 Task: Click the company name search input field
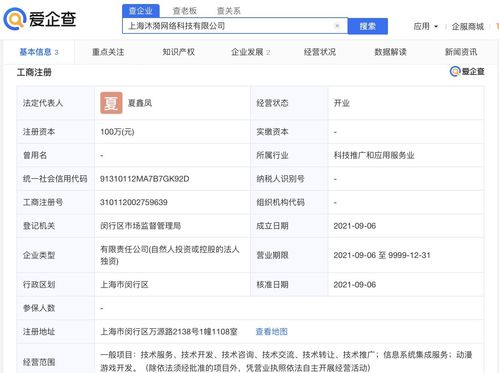(x=235, y=26)
